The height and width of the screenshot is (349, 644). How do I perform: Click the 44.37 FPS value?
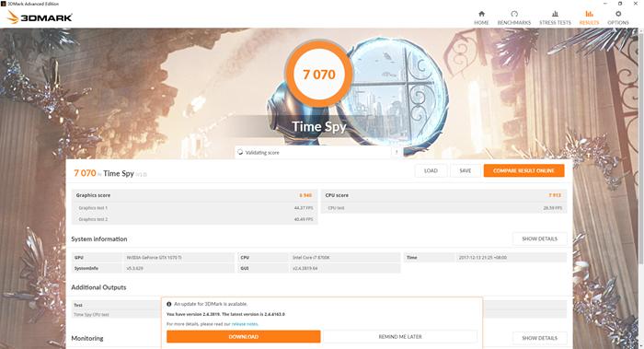point(304,208)
